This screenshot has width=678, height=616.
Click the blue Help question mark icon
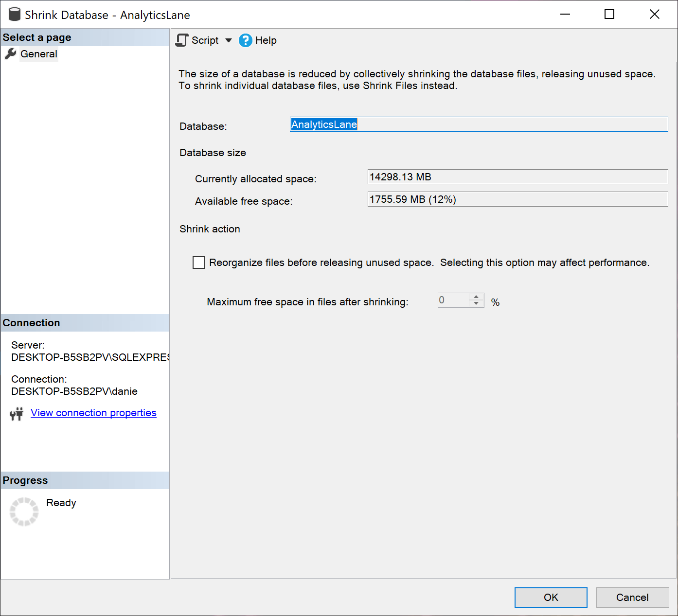pyautogui.click(x=246, y=40)
